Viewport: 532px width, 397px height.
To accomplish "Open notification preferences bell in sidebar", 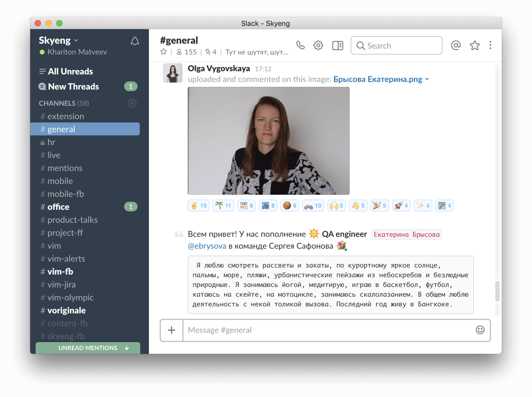I will (x=135, y=41).
